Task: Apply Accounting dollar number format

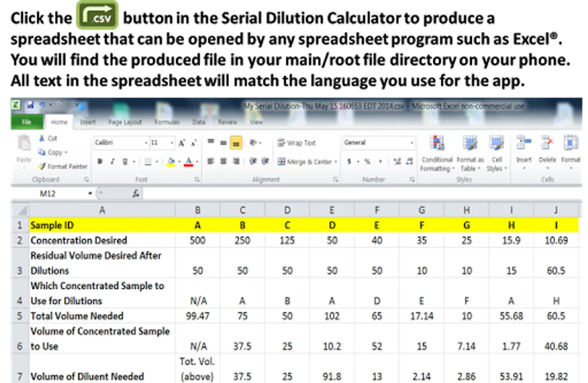Action: tap(349, 162)
